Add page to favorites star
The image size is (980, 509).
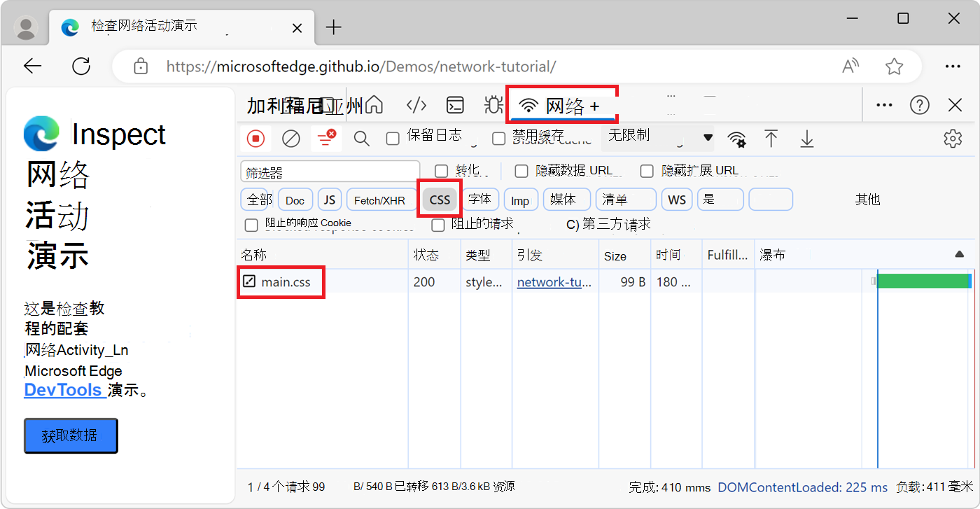click(x=894, y=67)
